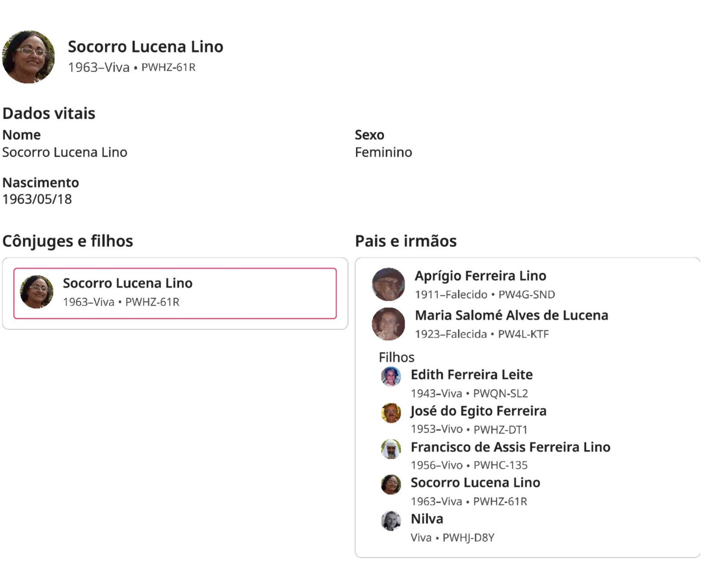The height and width of the screenshot is (588, 701).
Task: Click Maria Salomé Alves de Lucena's photo
Action: pos(388,324)
